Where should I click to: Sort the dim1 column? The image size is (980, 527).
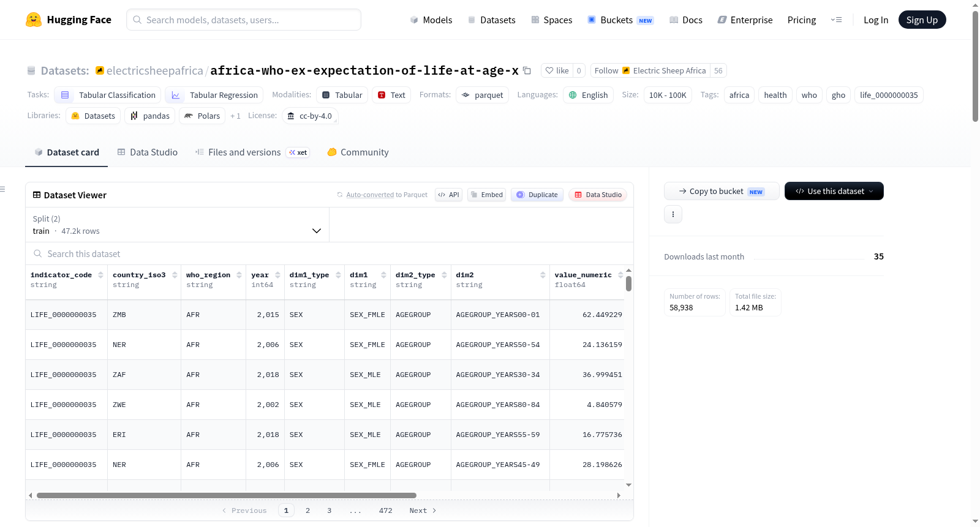(x=384, y=275)
